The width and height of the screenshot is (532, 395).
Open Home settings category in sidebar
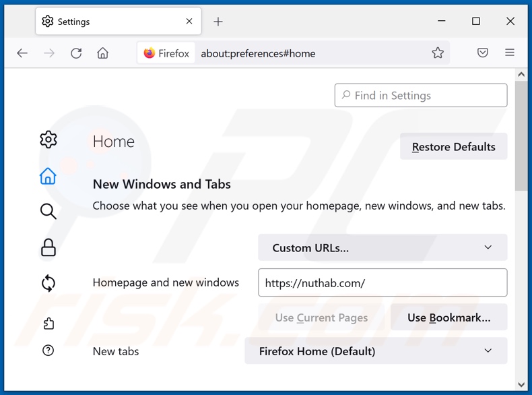(48, 176)
